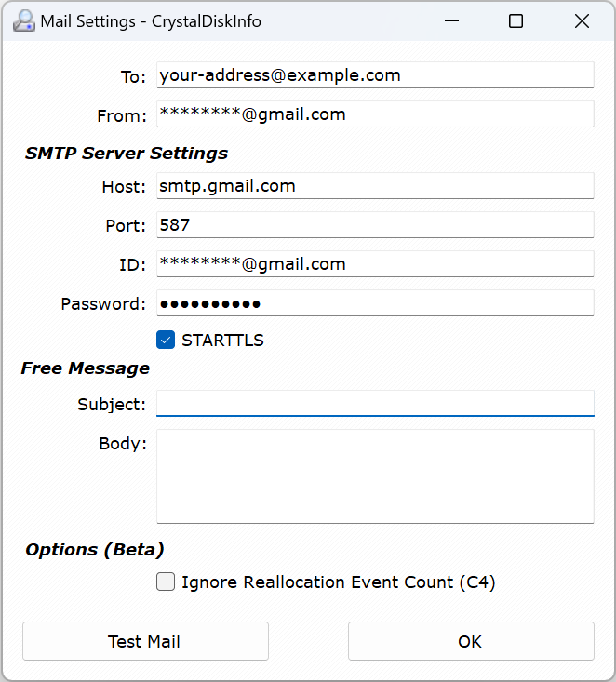
Task: Click inside the Body text area
Action: point(375,476)
